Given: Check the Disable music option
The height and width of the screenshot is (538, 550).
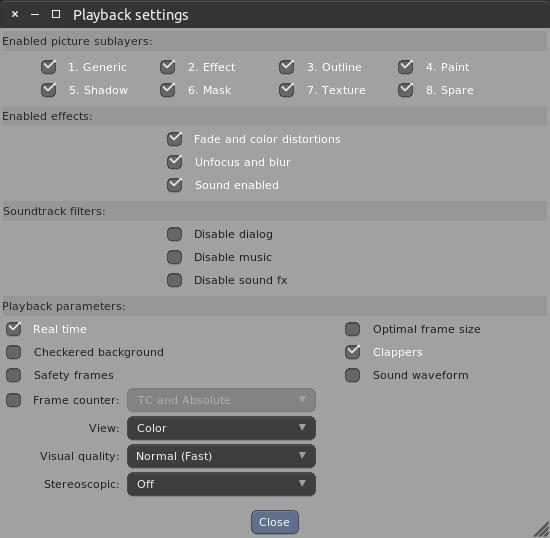Looking at the screenshot, I should pyautogui.click(x=174, y=257).
